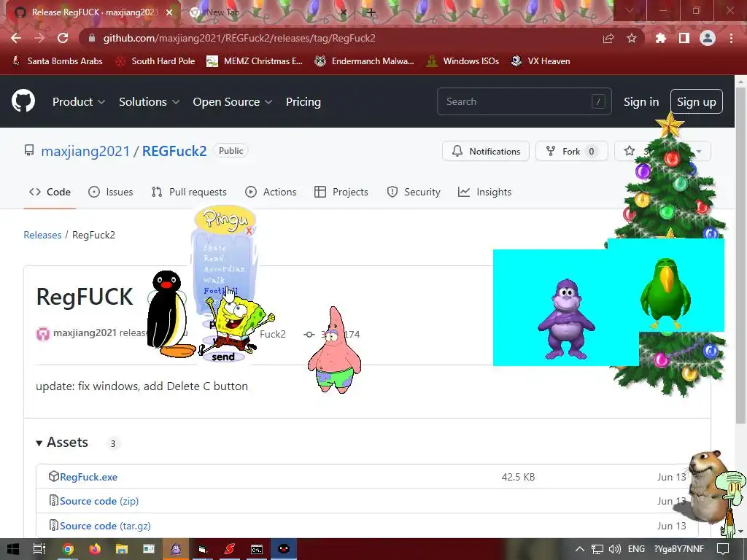This screenshot has height=560, width=747.
Task: Open the GitHub homepage logo
Action: coord(23,101)
